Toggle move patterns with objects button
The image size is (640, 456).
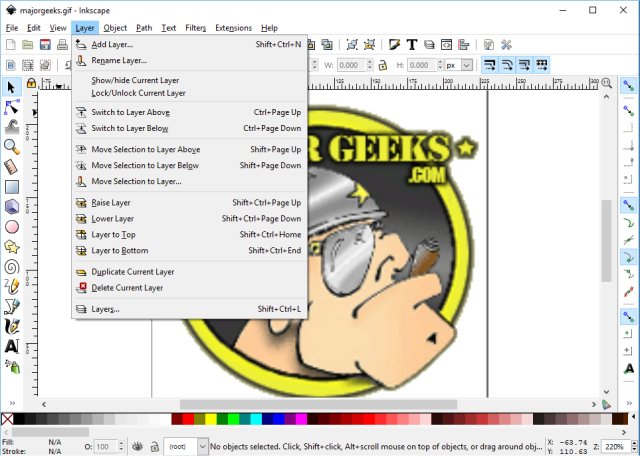[x=542, y=65]
